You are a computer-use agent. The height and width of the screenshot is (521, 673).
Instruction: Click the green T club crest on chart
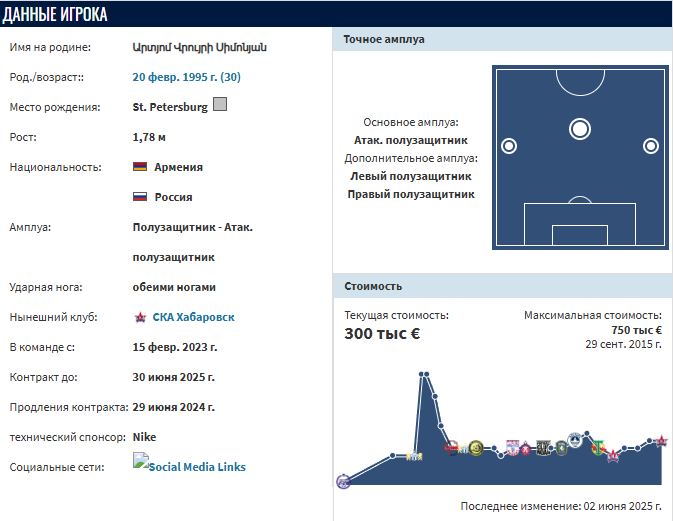coord(597,447)
